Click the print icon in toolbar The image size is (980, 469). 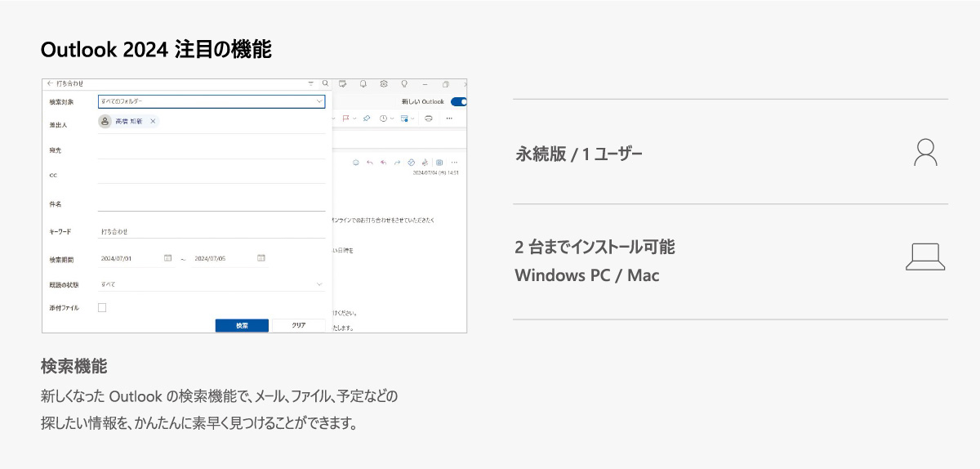(x=428, y=118)
